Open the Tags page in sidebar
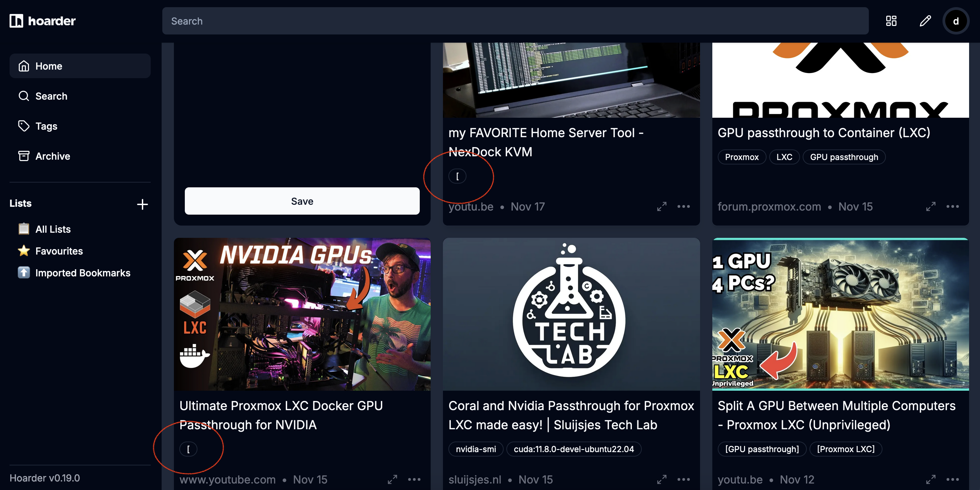The width and height of the screenshot is (980, 490). [x=46, y=126]
